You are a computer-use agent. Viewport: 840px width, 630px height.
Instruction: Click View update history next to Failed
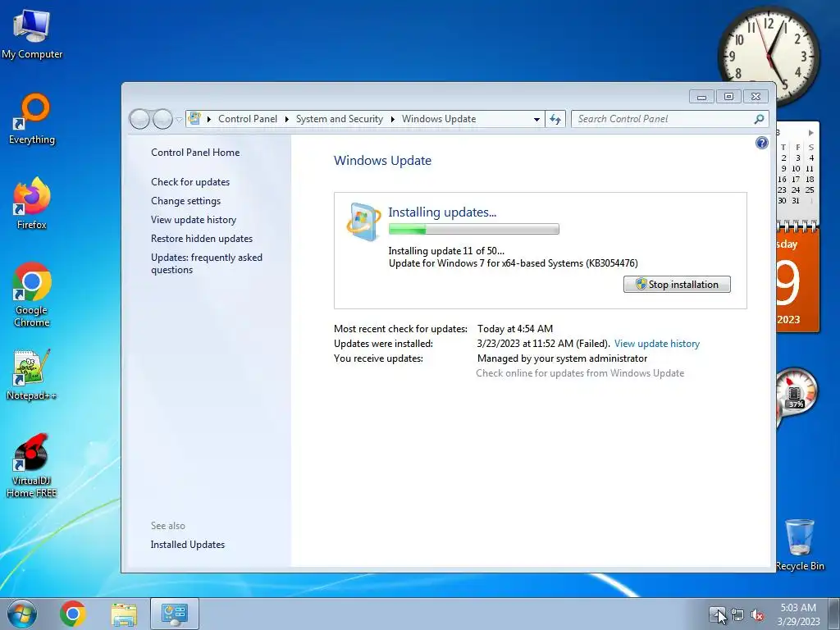pos(657,344)
